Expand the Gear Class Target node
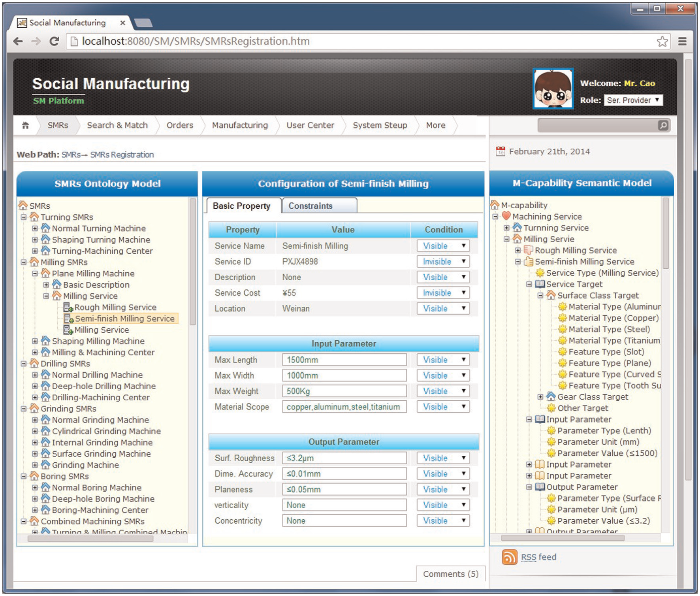700x596 pixels. coord(540,397)
